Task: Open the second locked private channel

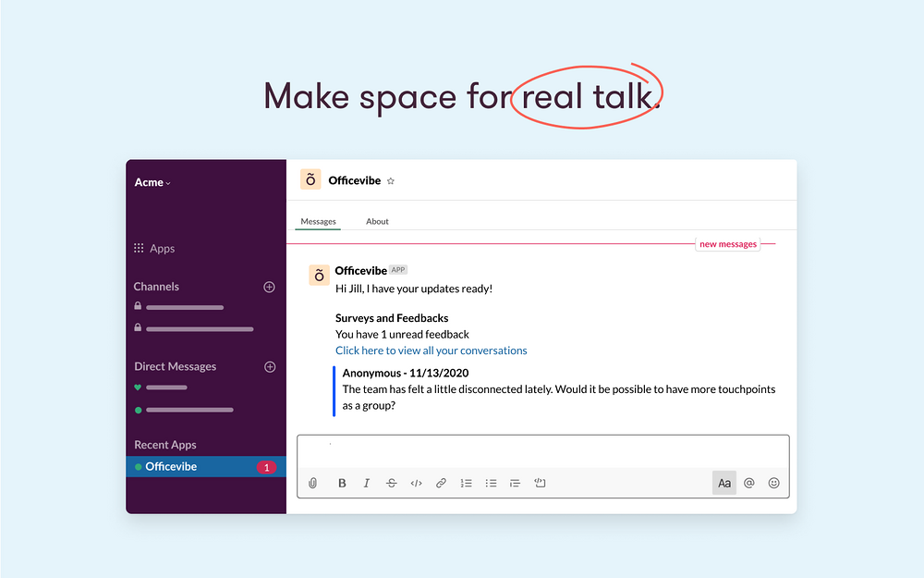Action: tap(194, 328)
